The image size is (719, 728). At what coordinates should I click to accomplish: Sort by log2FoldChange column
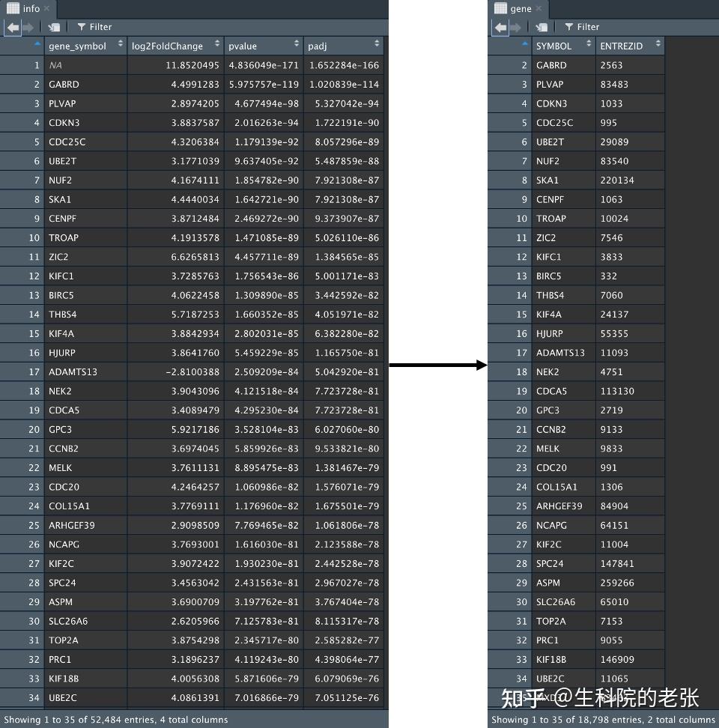point(175,46)
